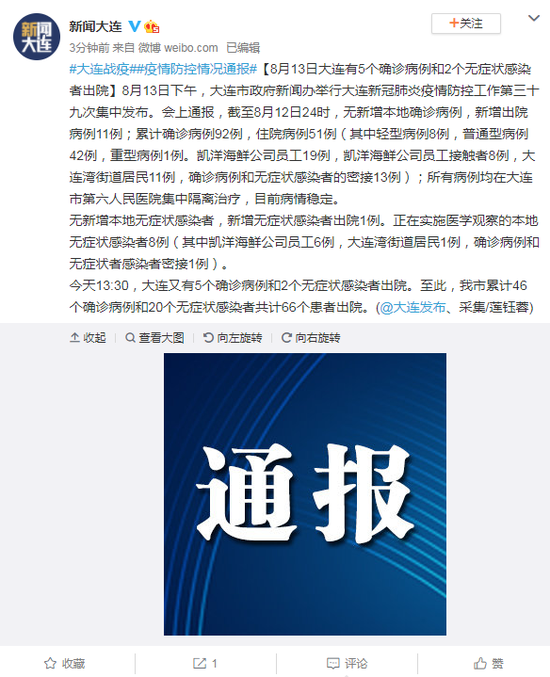Viewport: 550px width, 677px height.
Task: Click the blue verified V badge
Action: [134, 26]
